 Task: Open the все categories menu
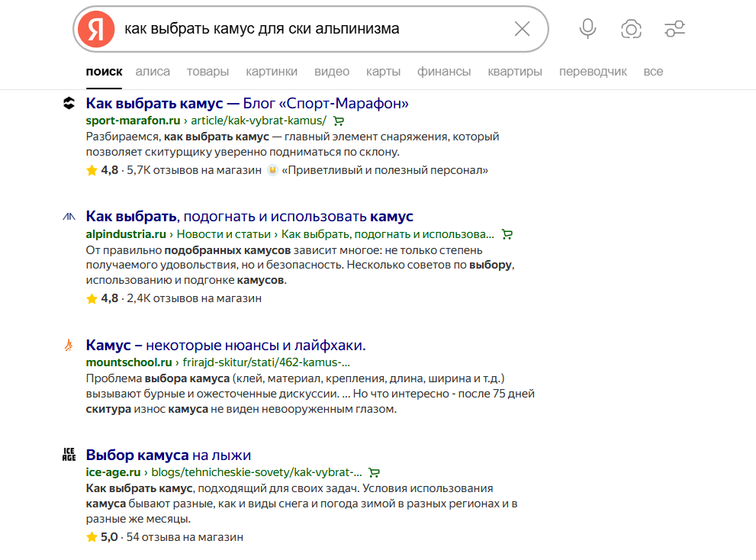pyautogui.click(x=653, y=71)
